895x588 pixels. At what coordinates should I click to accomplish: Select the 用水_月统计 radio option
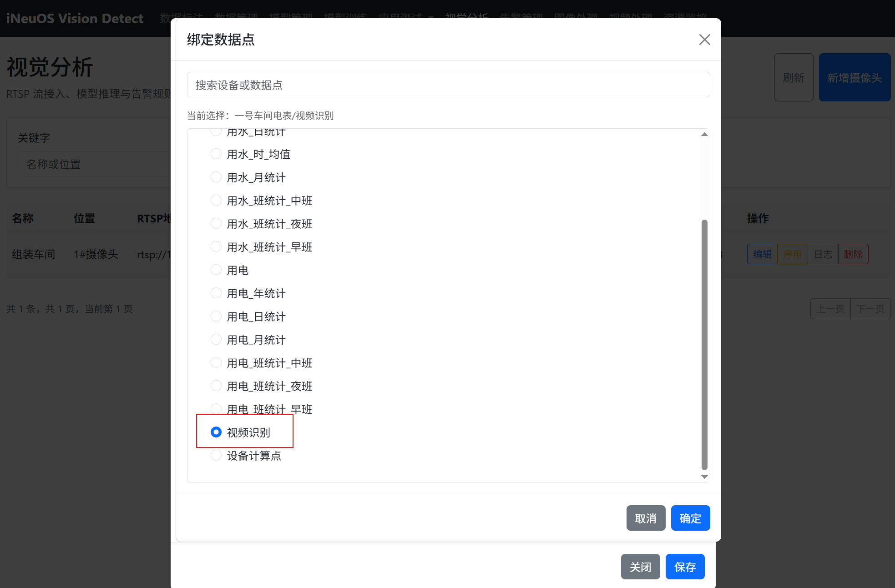(x=216, y=177)
